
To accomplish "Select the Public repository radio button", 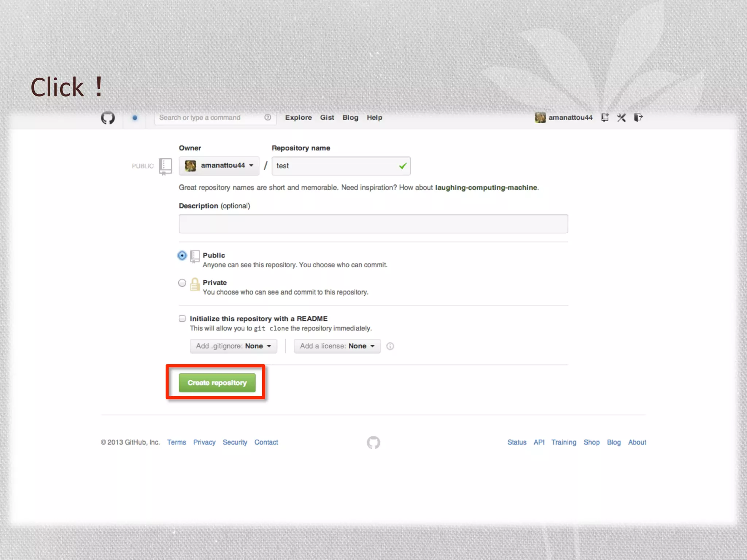I will [182, 256].
